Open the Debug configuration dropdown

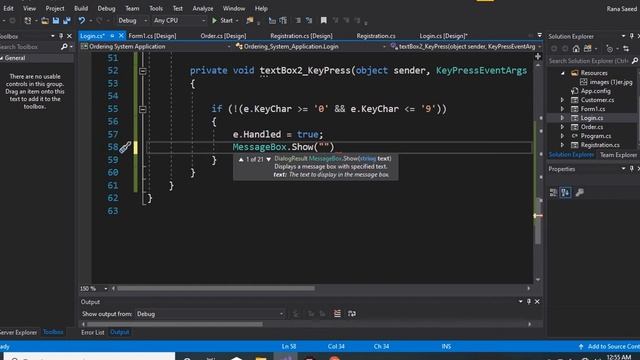click(132, 20)
